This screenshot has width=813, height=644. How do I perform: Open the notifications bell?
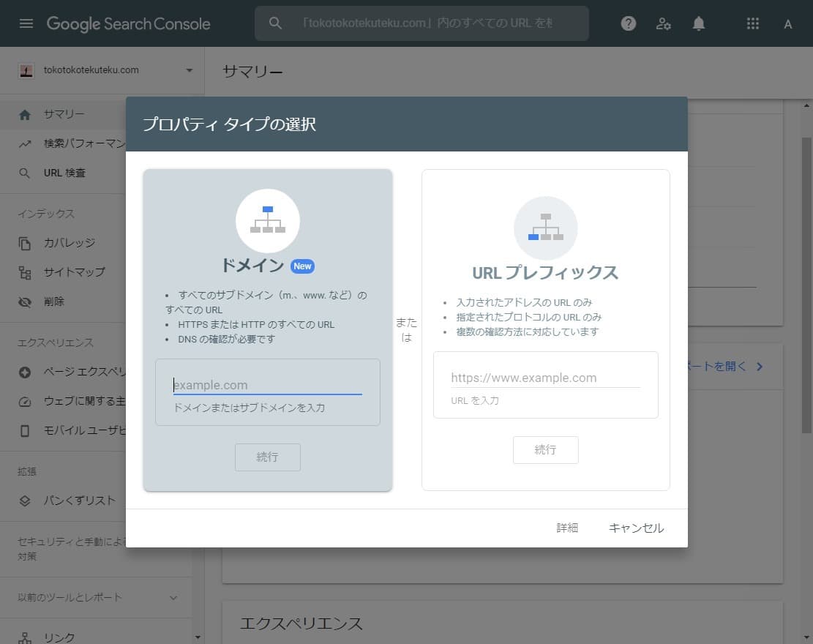[x=698, y=24]
